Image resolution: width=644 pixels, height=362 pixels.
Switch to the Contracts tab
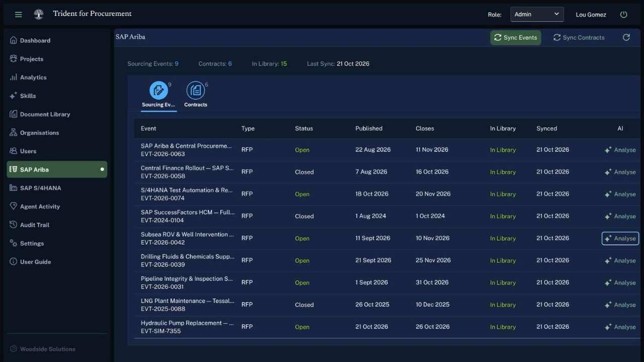[x=196, y=95]
